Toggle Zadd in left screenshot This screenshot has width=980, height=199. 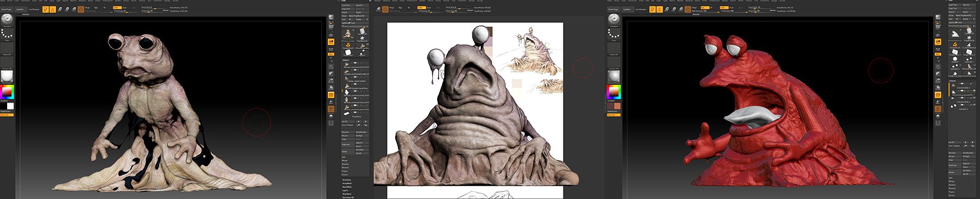[x=117, y=8]
